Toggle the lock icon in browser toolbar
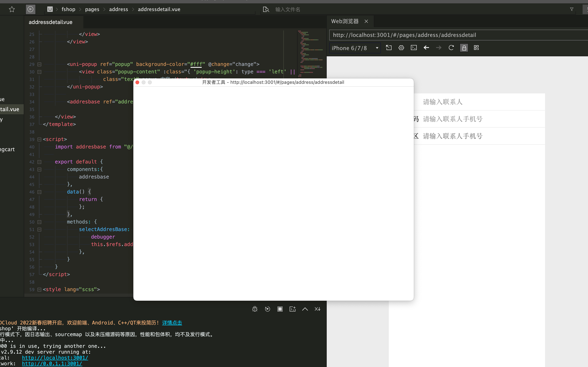This screenshot has width=588, height=367. [464, 48]
